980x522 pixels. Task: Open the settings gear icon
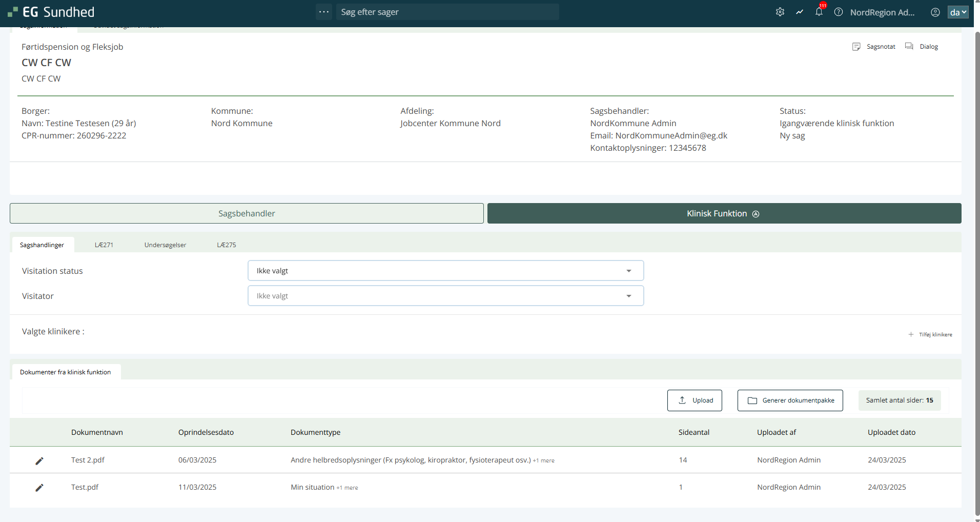point(780,12)
